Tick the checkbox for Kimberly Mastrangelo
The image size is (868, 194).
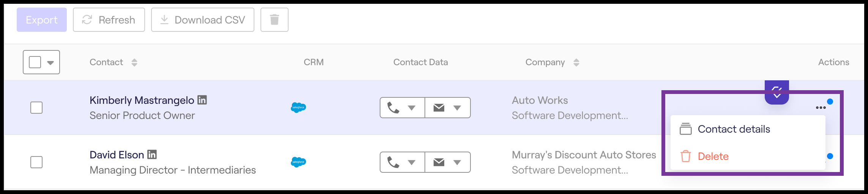(36, 108)
